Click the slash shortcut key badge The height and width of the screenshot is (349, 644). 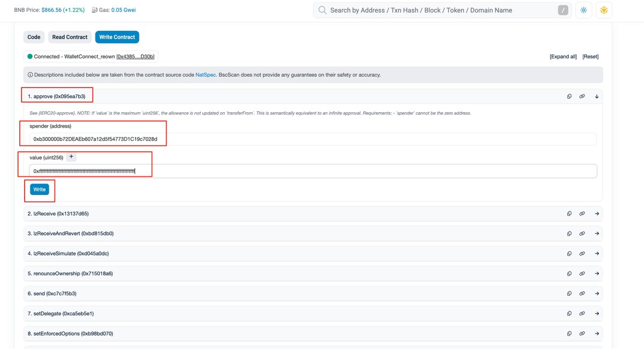pyautogui.click(x=562, y=10)
